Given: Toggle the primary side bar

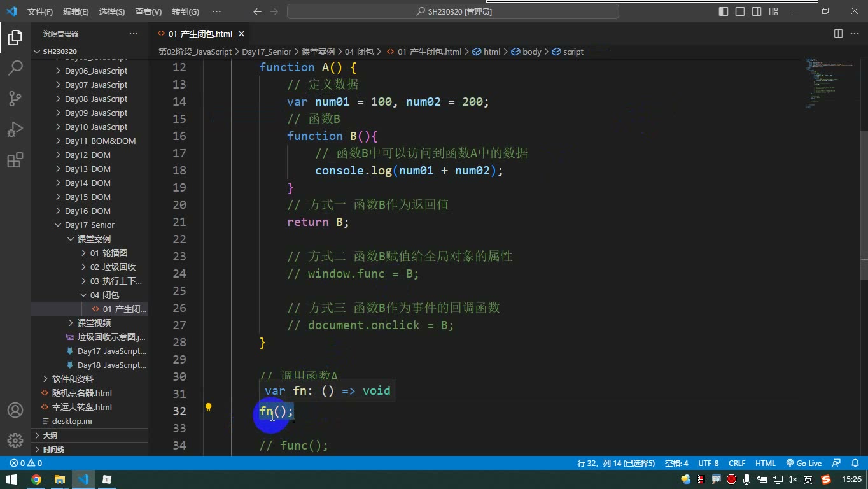Looking at the screenshot, I should tap(724, 11).
